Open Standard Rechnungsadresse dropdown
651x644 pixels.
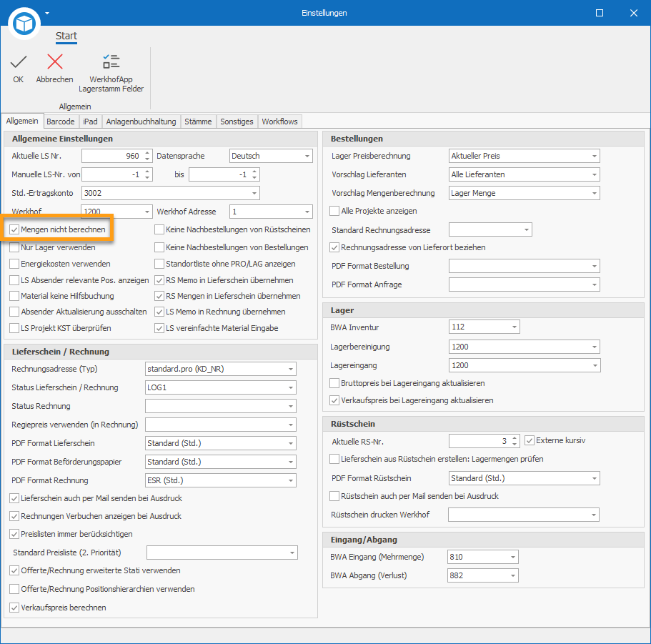point(527,229)
